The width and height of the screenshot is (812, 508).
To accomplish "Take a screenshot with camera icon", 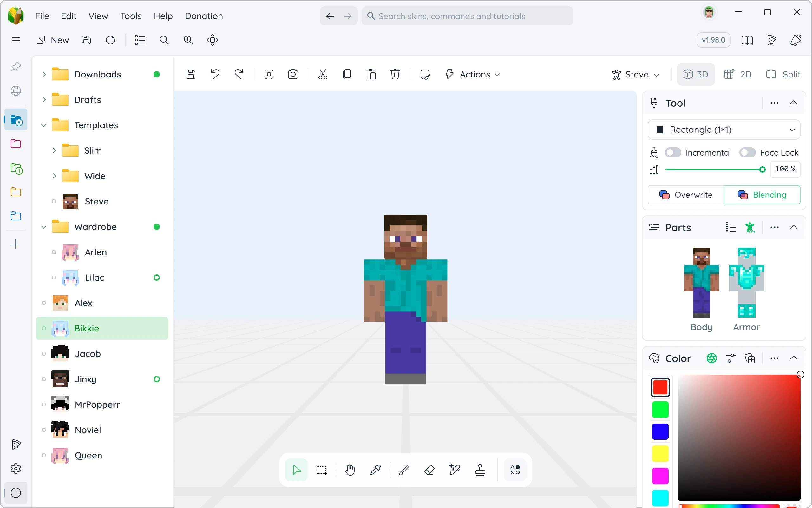I will pyautogui.click(x=293, y=74).
